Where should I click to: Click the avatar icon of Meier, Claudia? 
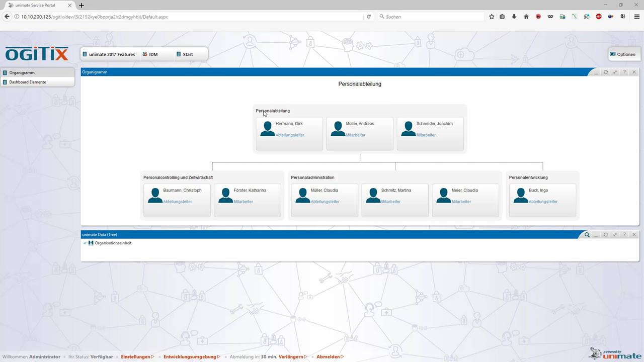pyautogui.click(x=443, y=196)
